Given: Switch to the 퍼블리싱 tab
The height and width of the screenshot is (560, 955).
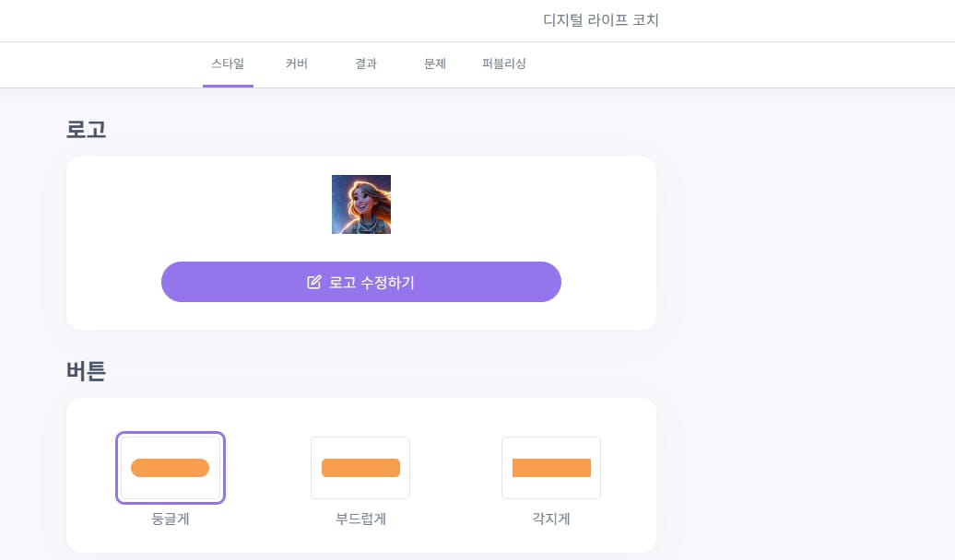Looking at the screenshot, I should (504, 64).
